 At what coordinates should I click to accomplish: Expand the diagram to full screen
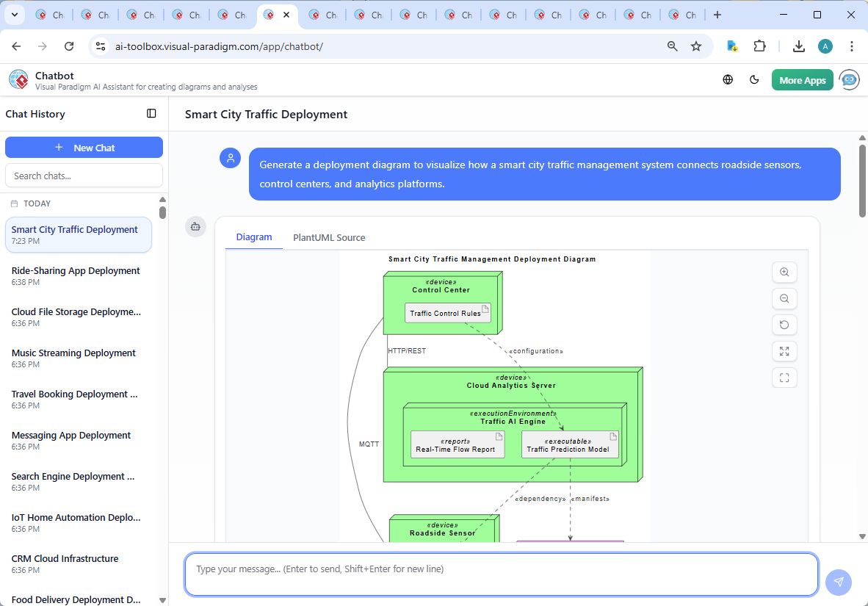pyautogui.click(x=784, y=351)
